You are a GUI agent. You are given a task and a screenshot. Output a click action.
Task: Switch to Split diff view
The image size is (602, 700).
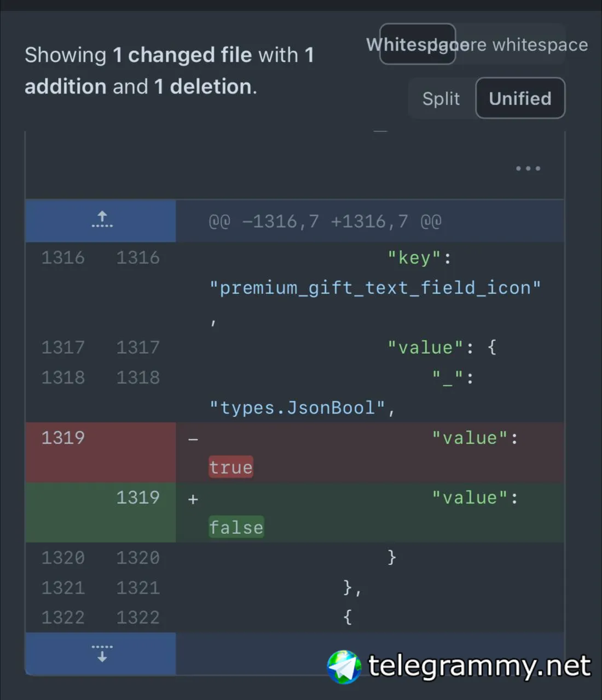(441, 98)
